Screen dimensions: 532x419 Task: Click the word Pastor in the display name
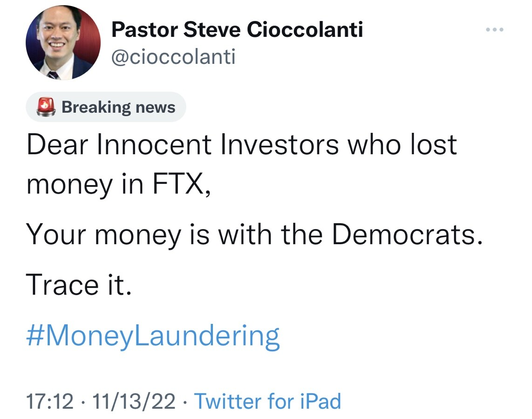[x=144, y=31]
